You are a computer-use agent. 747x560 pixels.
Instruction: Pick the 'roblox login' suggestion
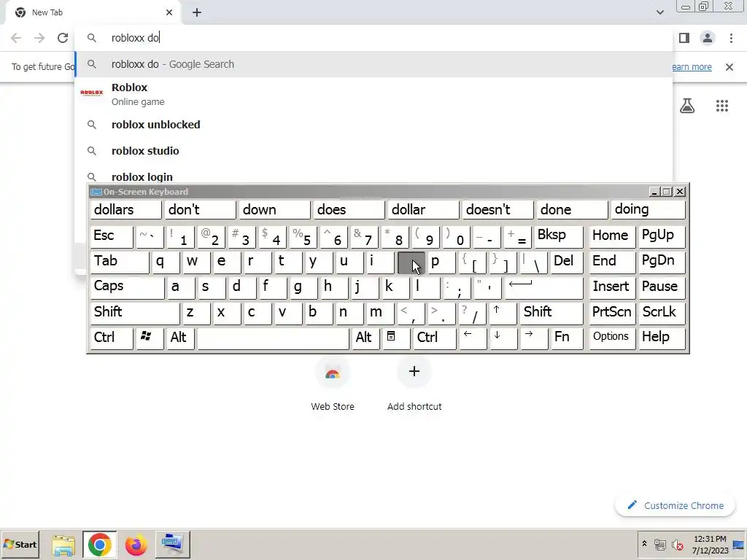coord(373,174)
